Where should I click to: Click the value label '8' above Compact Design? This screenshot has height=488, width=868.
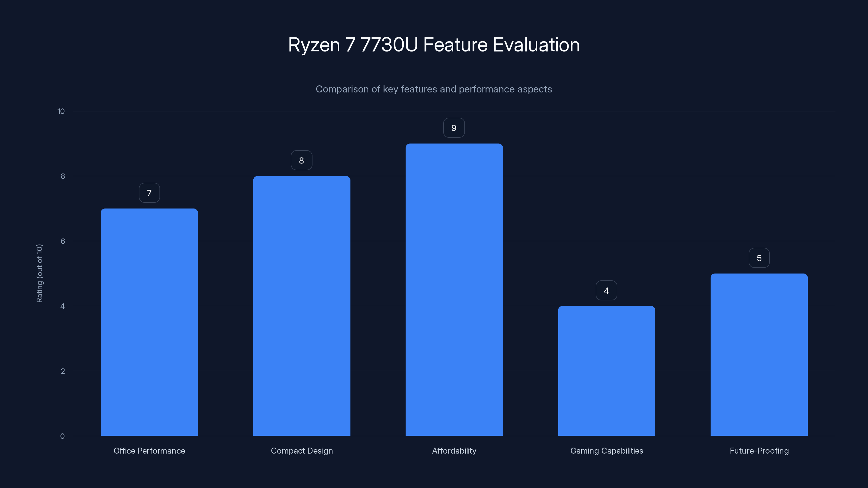point(302,160)
